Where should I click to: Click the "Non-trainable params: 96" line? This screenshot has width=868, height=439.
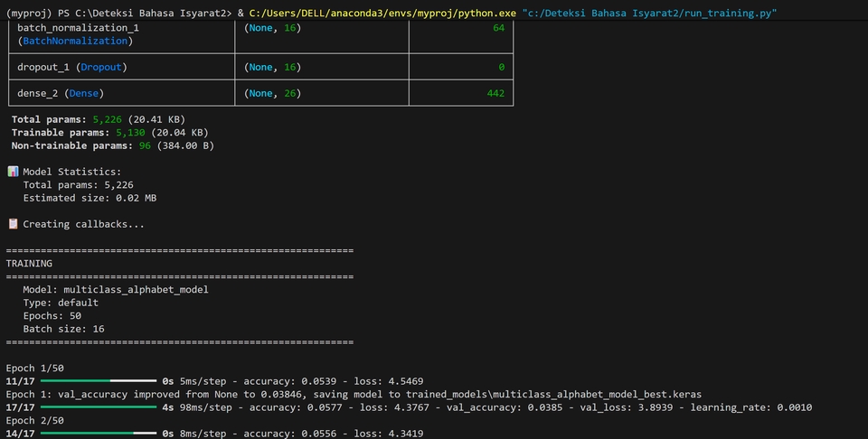click(113, 146)
